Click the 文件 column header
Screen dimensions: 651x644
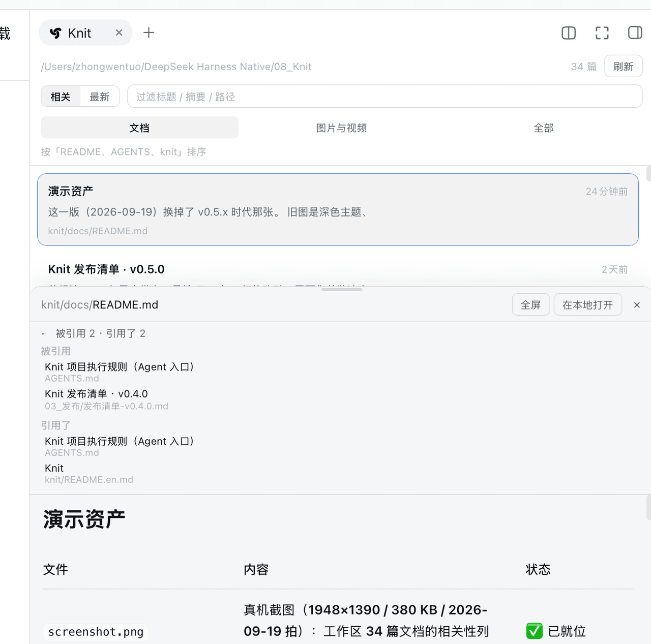point(55,569)
